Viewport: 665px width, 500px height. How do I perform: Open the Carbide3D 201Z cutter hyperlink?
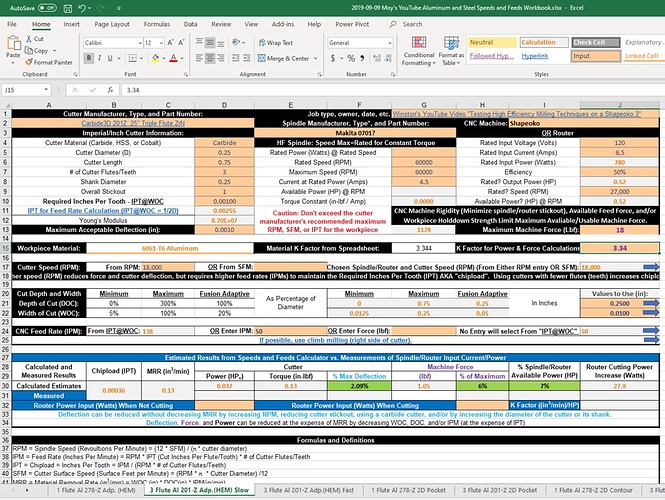[133, 123]
